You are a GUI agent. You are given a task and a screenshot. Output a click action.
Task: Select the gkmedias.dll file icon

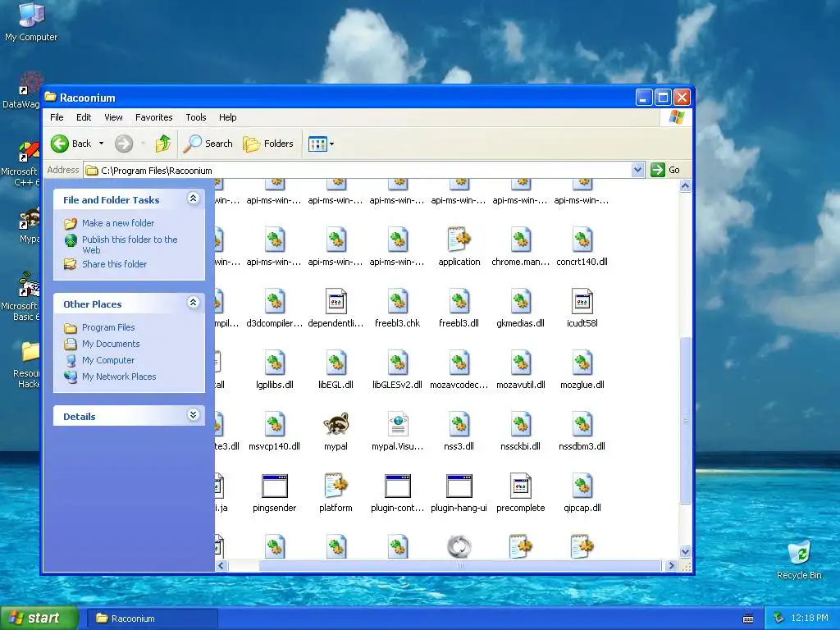521,301
